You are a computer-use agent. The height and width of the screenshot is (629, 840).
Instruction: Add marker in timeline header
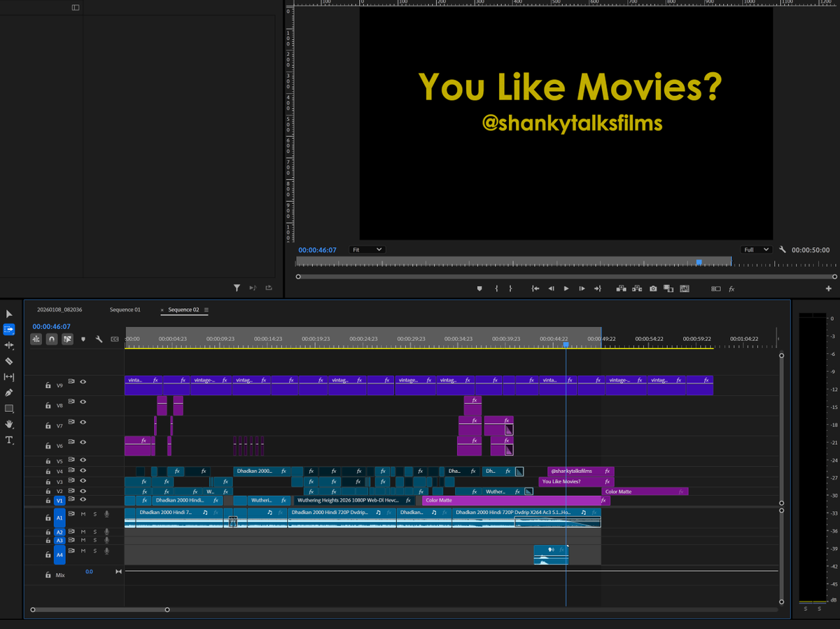83,339
